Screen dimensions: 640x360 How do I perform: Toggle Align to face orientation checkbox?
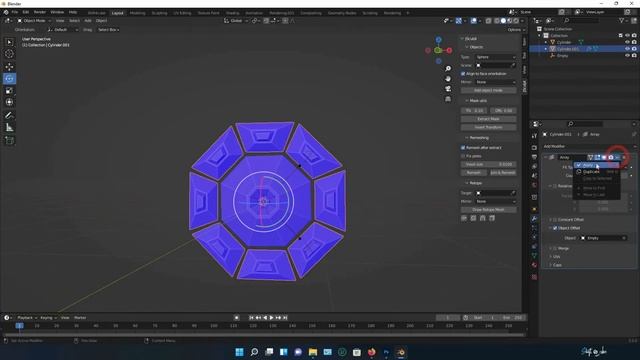[x=463, y=74]
